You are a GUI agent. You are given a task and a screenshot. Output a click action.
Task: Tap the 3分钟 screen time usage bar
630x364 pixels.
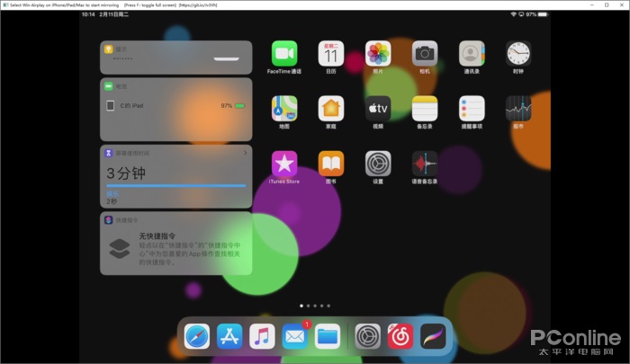tap(176, 185)
